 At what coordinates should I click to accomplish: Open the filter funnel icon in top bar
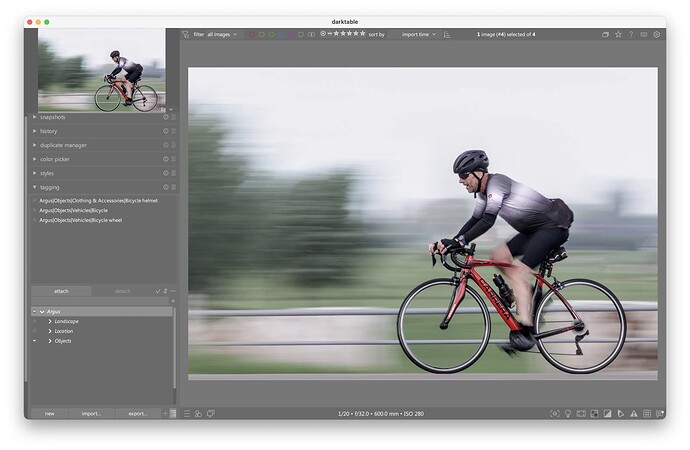(186, 34)
